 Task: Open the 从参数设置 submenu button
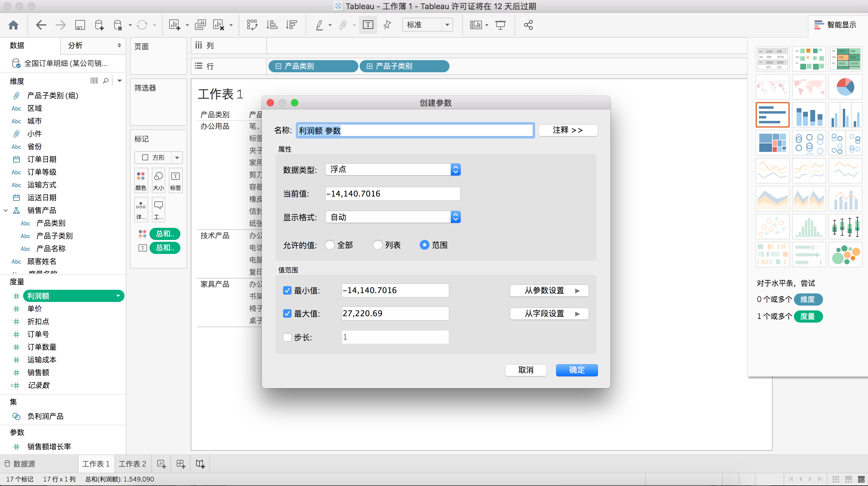pyautogui.click(x=549, y=290)
